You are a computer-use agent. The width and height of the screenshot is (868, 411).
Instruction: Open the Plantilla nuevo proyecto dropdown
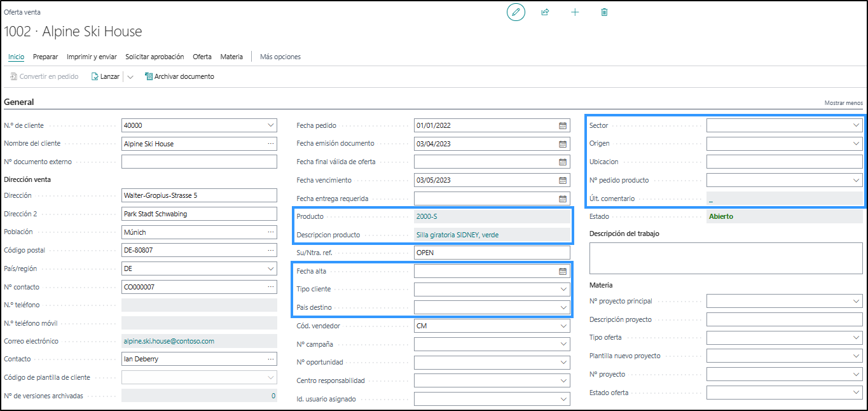click(856, 356)
